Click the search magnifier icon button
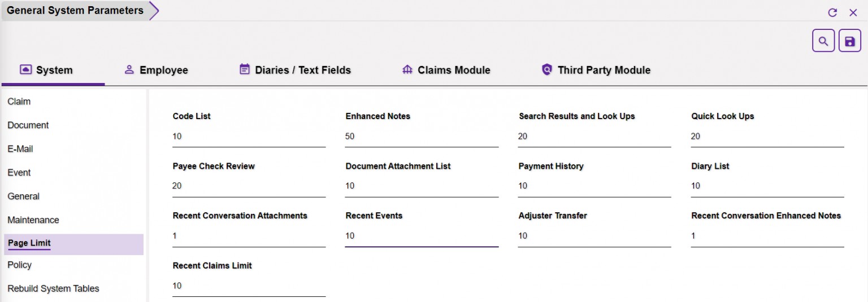 823,41
